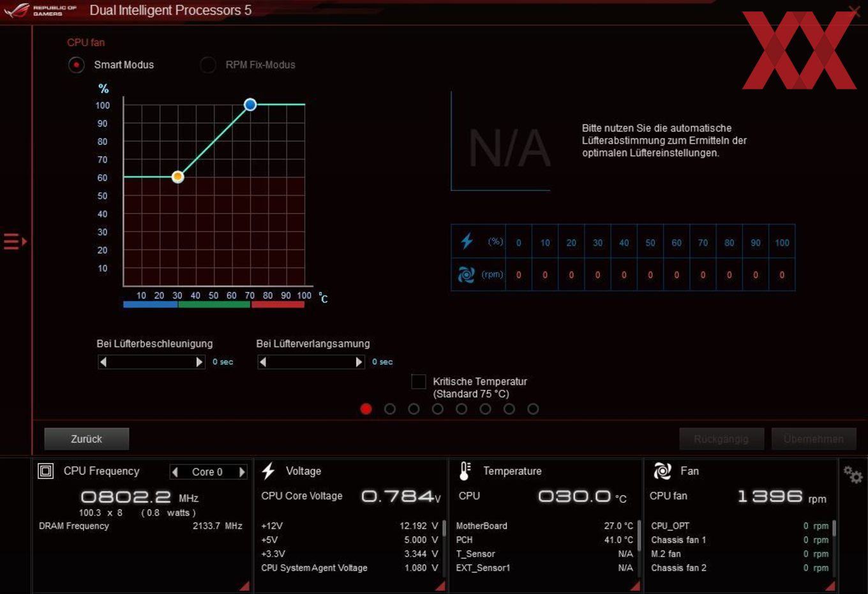Screen dimensions: 868x594
Task: Switch to next CPU core arrow
Action: pyautogui.click(x=242, y=472)
